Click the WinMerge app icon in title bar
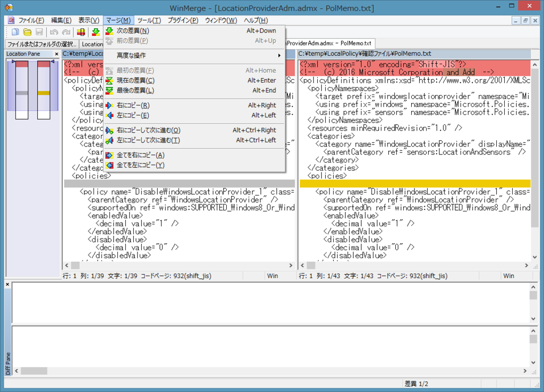 (x=9, y=7)
